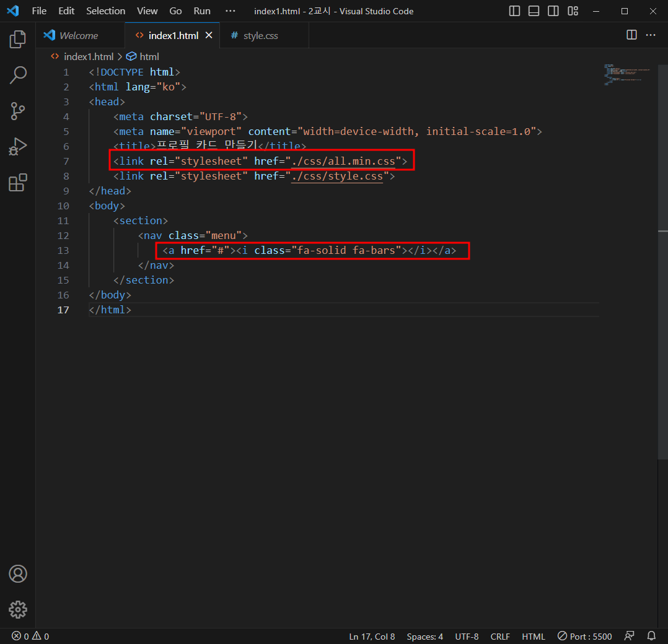Image resolution: width=668 pixels, height=644 pixels.
Task: Change indentation via Spaces: 4
Action: [x=424, y=637]
